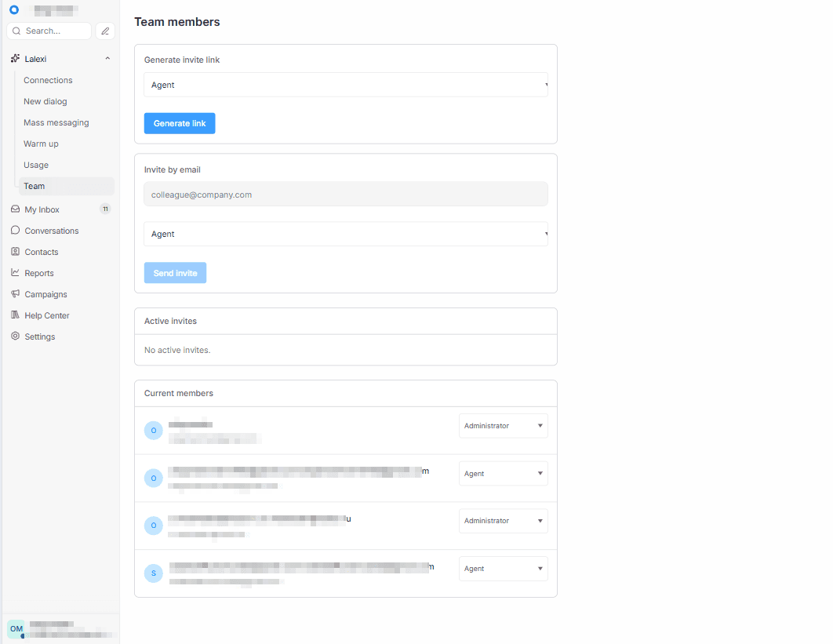Open Settings via gear icon
833x644 pixels.
16,337
